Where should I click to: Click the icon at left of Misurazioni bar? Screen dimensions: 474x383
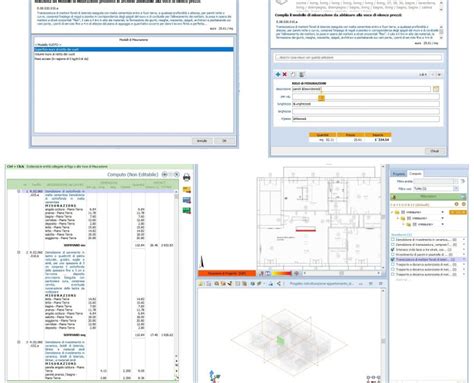[x=394, y=197]
